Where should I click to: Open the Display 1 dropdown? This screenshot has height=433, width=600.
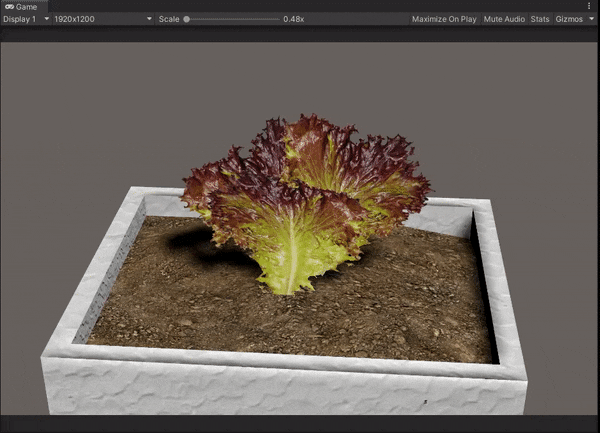[26, 19]
